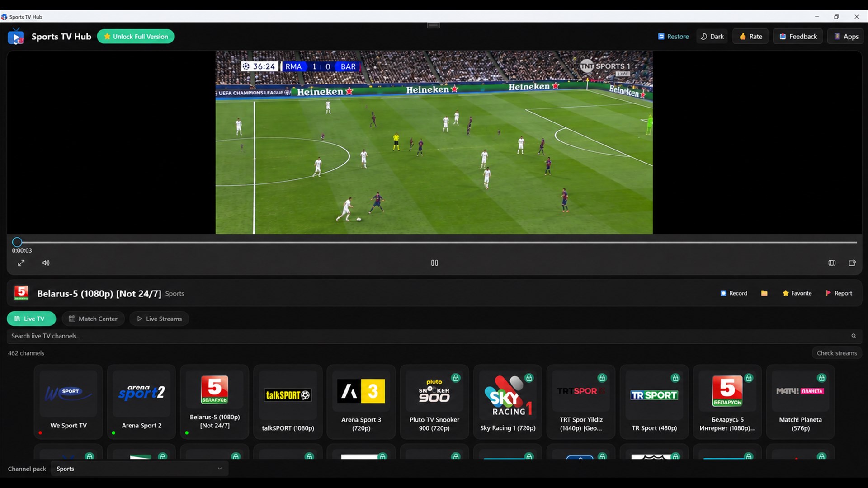Open the Feedback button

click(x=798, y=37)
